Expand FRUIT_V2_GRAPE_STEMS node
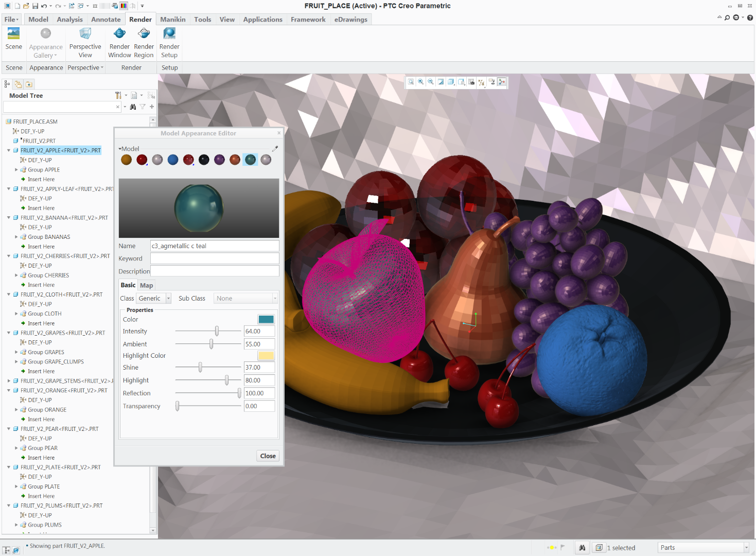The width and height of the screenshot is (756, 556). [x=9, y=381]
